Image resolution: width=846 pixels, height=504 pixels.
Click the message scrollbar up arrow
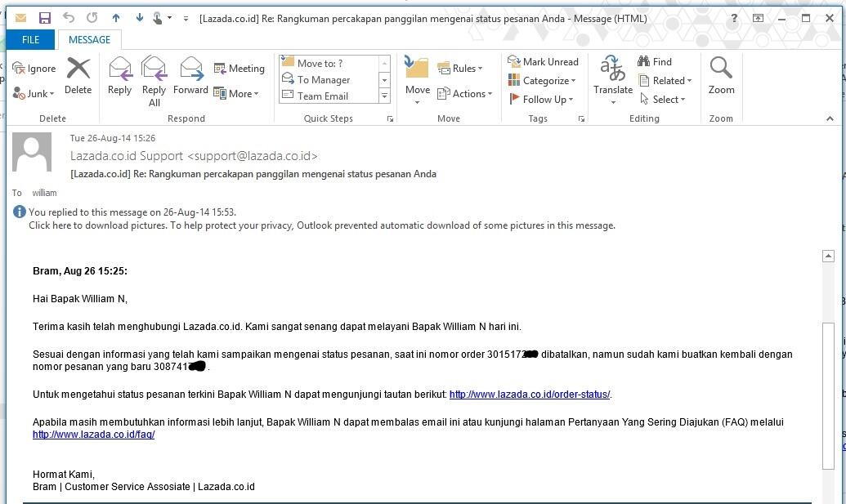(828, 256)
